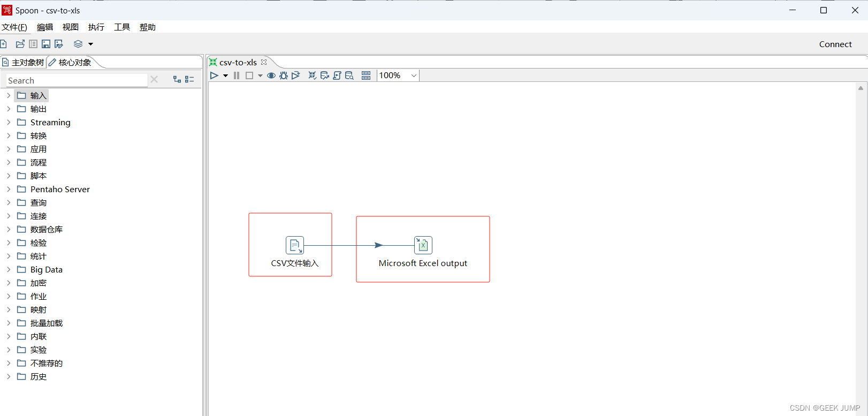The width and height of the screenshot is (868, 416).
Task: Select the Microsoft Excel output step icon
Action: pos(423,245)
